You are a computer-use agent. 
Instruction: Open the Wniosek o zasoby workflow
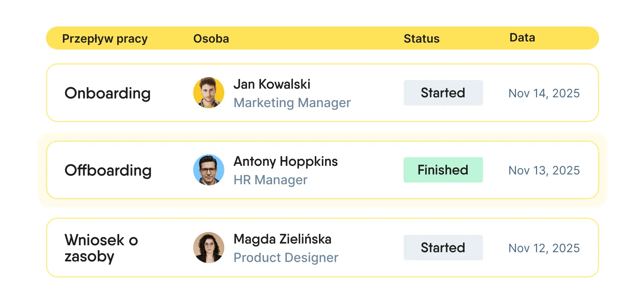tap(101, 248)
